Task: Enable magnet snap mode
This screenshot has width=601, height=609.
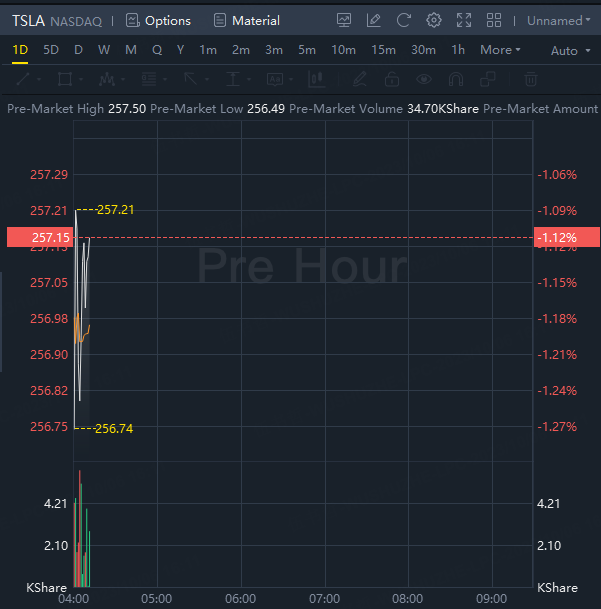Action: pos(457,79)
